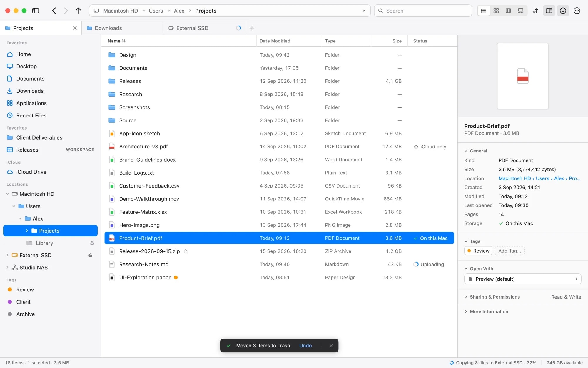Open Recent Files in the sidebar
This screenshot has width=588, height=368.
50,115
